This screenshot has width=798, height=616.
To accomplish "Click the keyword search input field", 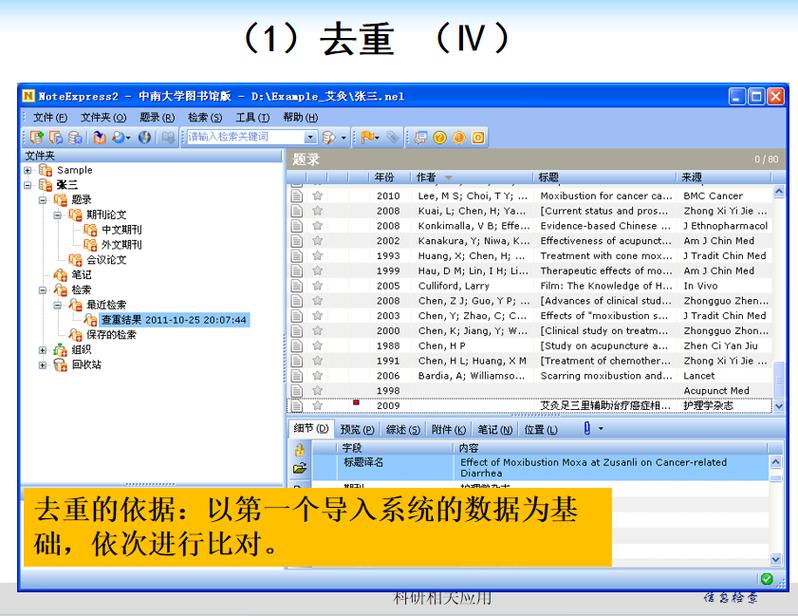I will [246, 137].
